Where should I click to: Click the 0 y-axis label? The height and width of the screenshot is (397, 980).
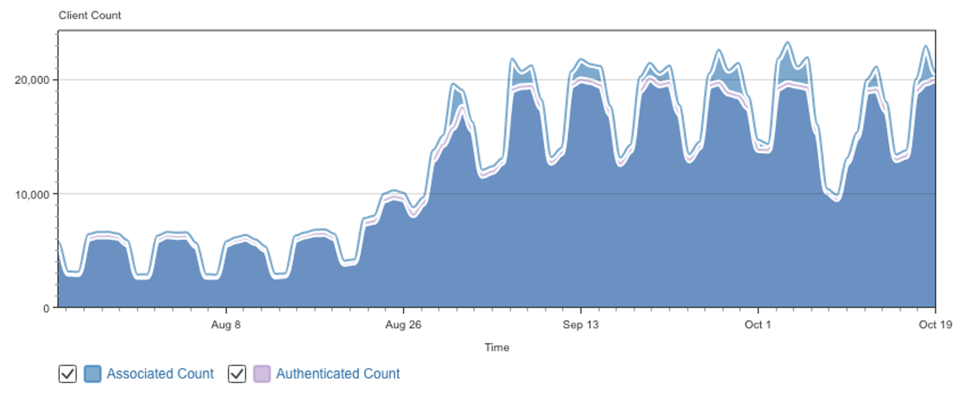[x=46, y=308]
